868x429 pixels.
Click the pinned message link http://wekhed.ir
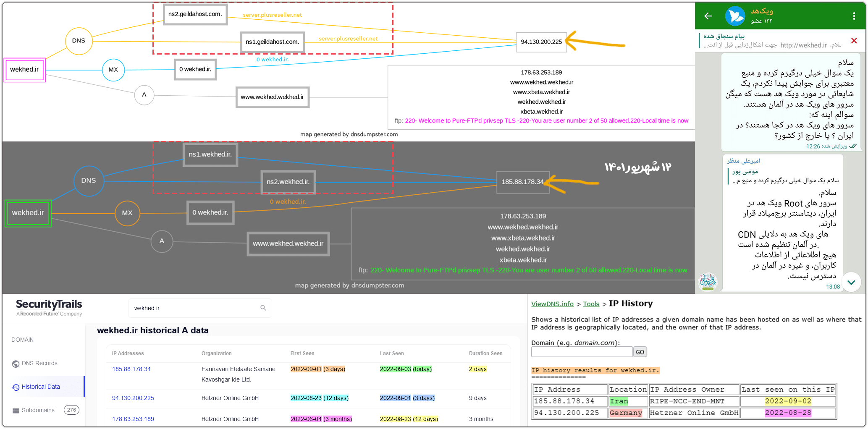coord(803,45)
